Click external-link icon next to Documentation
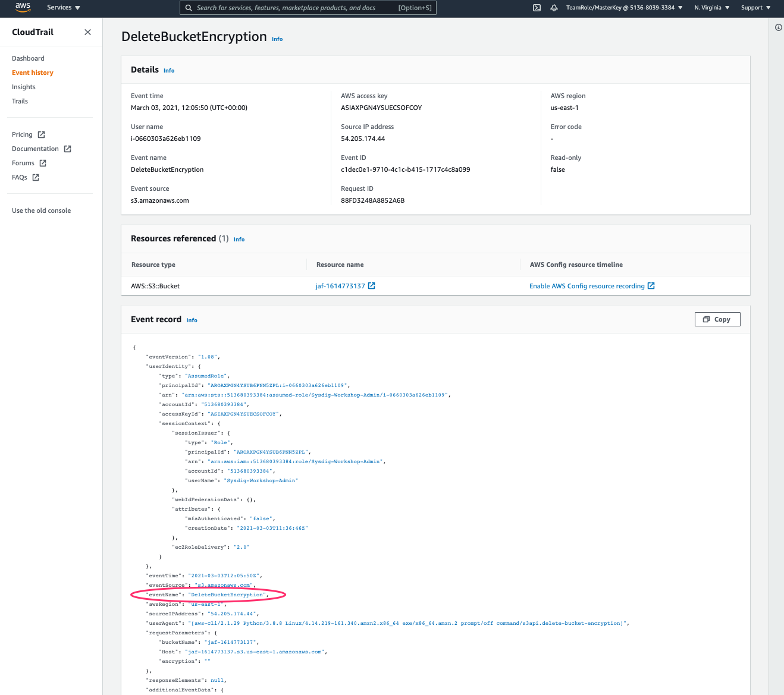The width and height of the screenshot is (784, 695). [x=67, y=149]
